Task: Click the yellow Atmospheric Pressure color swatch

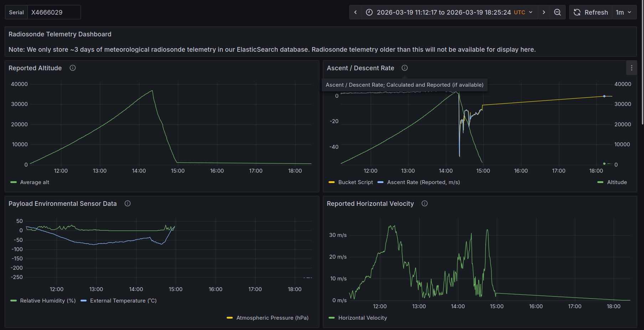Action: coord(230,318)
